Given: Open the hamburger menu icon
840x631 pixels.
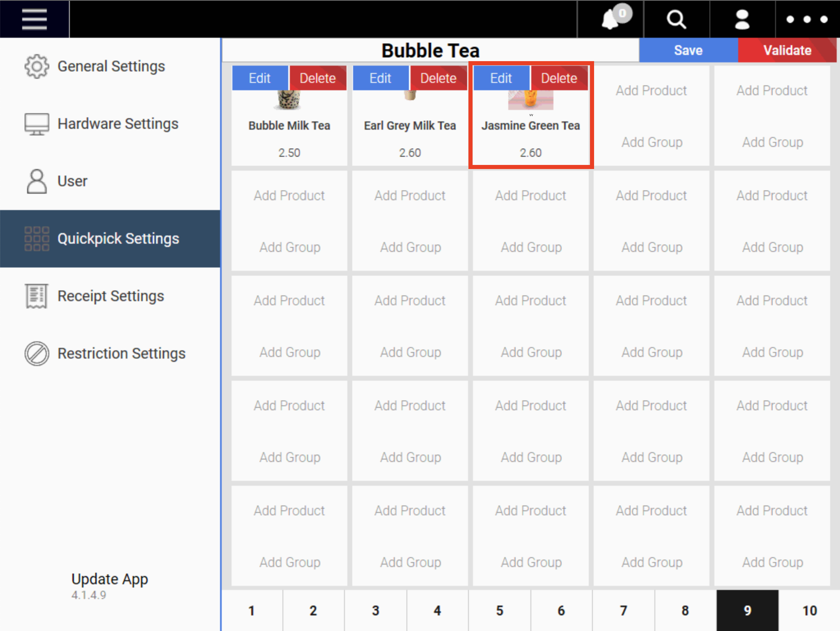Looking at the screenshot, I should point(34,19).
